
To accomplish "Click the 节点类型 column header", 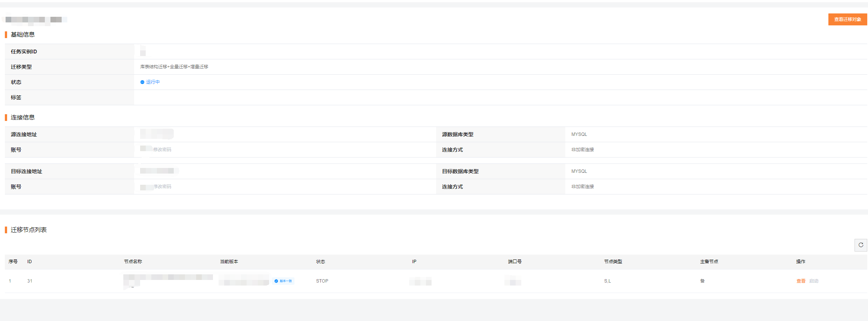I will tap(613, 262).
